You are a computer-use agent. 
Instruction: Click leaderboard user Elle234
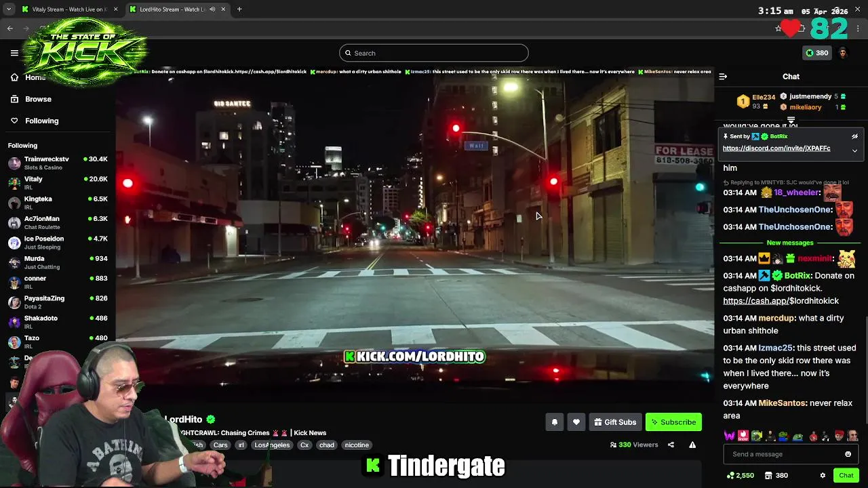[763, 98]
